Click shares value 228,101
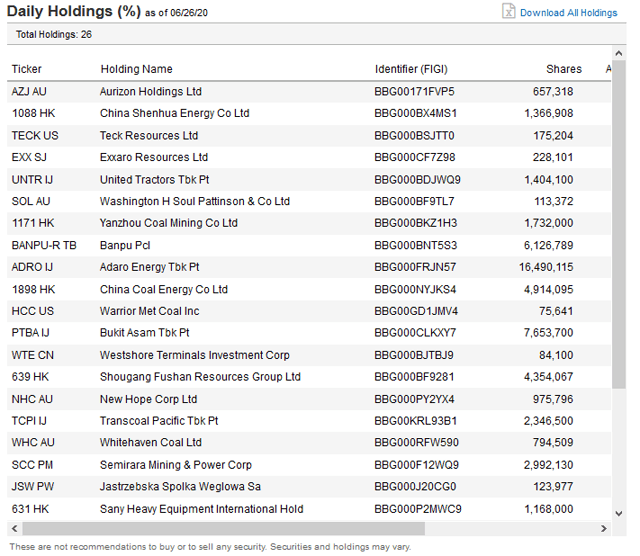Image resolution: width=640 pixels, height=556 pixels. pos(553,157)
